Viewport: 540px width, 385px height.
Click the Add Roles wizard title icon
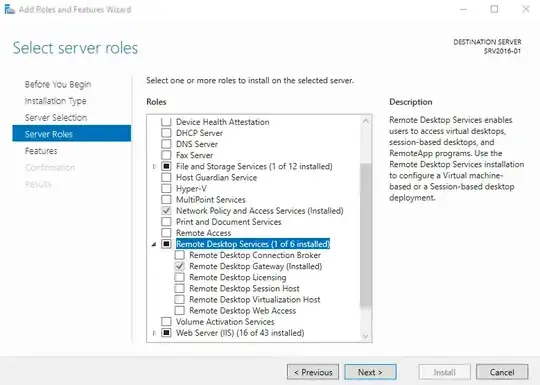[x=9, y=9]
